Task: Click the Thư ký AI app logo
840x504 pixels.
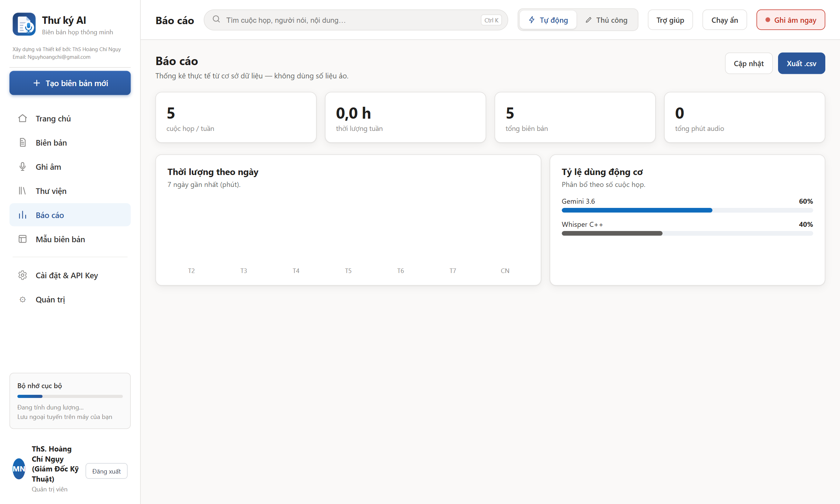Action: (24, 24)
